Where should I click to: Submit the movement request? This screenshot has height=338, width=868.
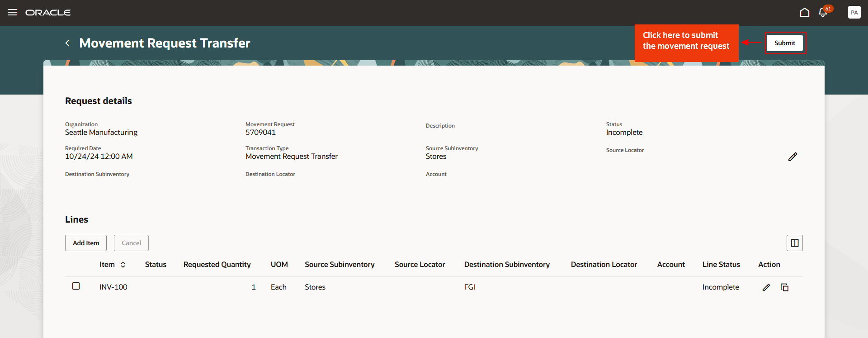(x=784, y=43)
